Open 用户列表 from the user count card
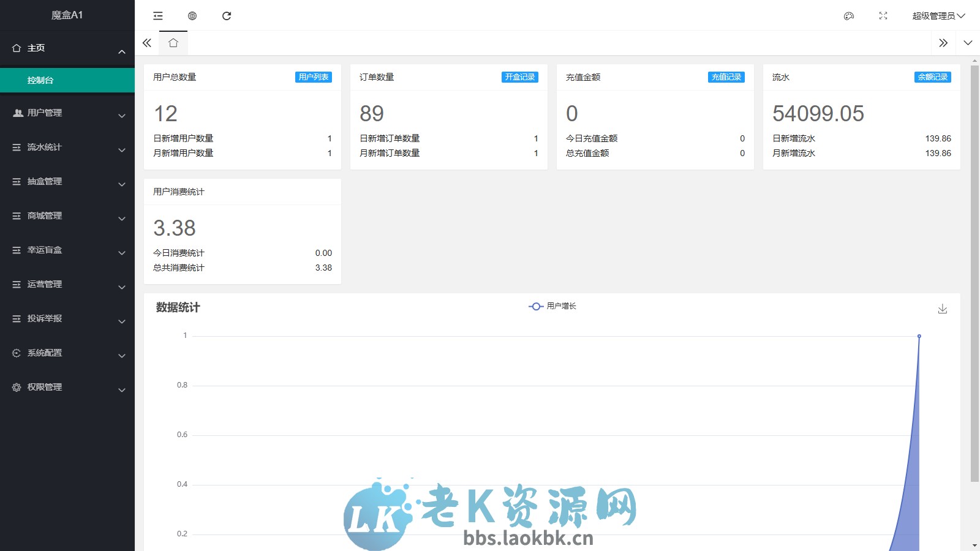The height and width of the screenshot is (551, 980). (x=314, y=77)
